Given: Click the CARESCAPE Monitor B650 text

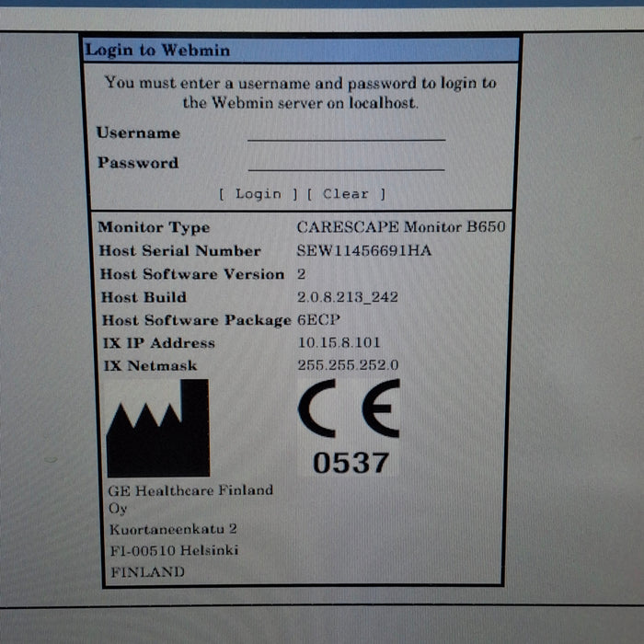Looking at the screenshot, I should point(401,227).
